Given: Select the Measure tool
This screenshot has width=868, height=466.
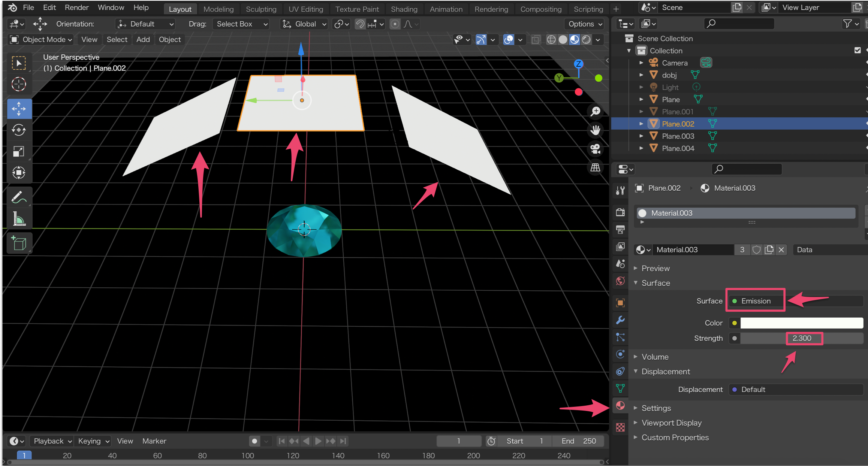Looking at the screenshot, I should click(x=19, y=219).
